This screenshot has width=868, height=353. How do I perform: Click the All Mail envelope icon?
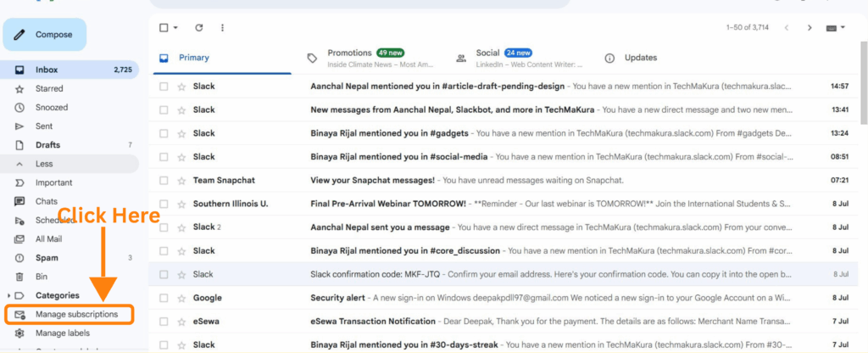(19, 239)
